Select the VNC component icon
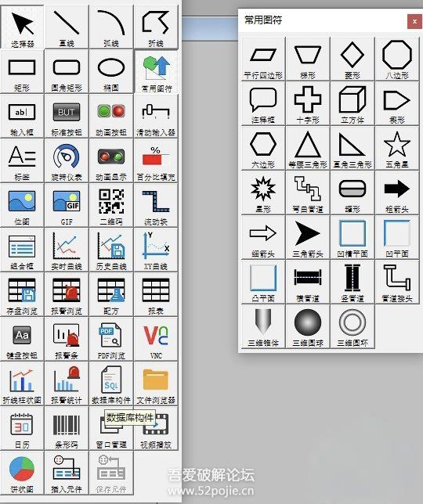 point(156,339)
